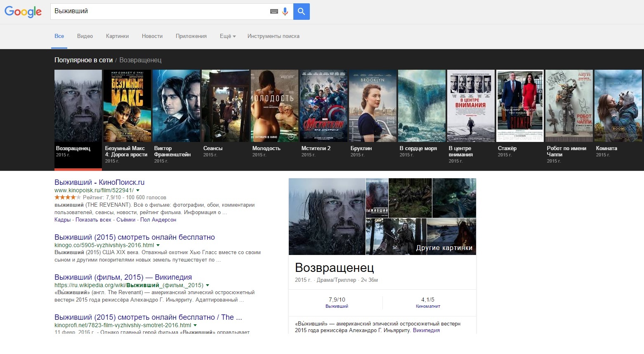This screenshot has height=354, width=644.
Task: Open Виктор Франкенштейн poster
Action: (x=176, y=106)
